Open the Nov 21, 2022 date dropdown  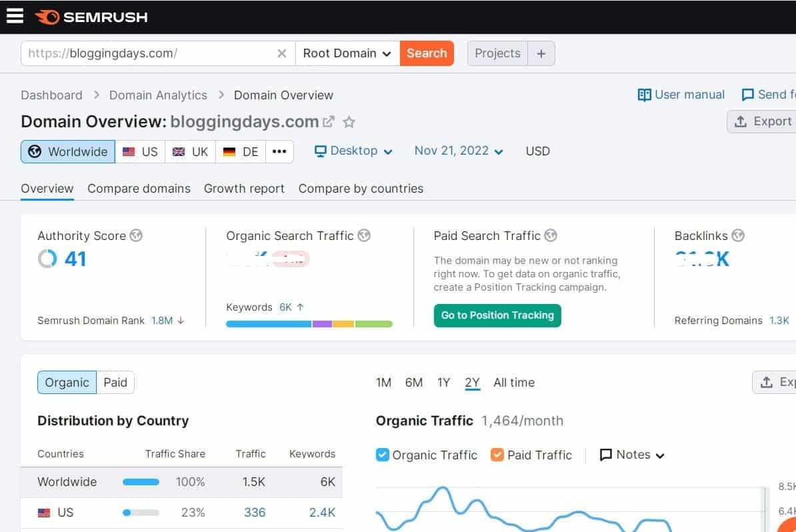click(459, 151)
